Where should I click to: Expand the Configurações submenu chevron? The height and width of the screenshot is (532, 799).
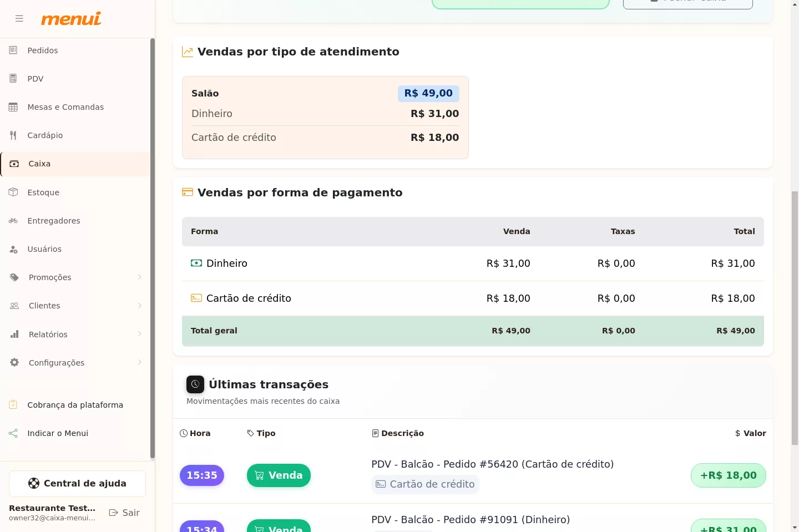(x=140, y=362)
